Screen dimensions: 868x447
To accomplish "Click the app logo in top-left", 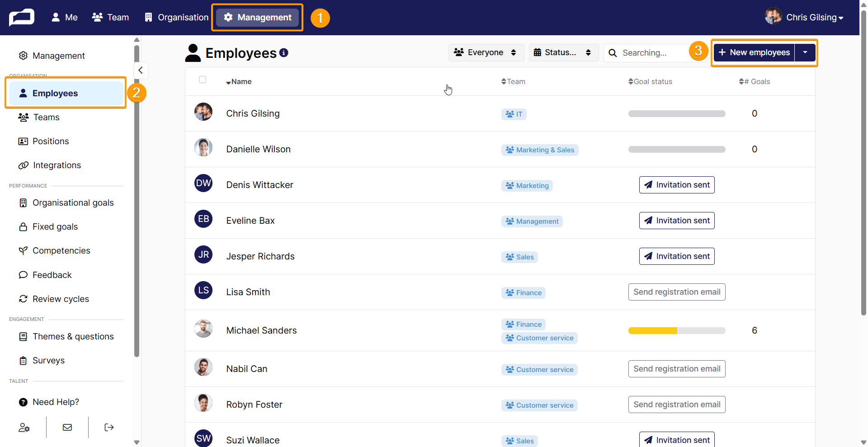I will tap(22, 18).
